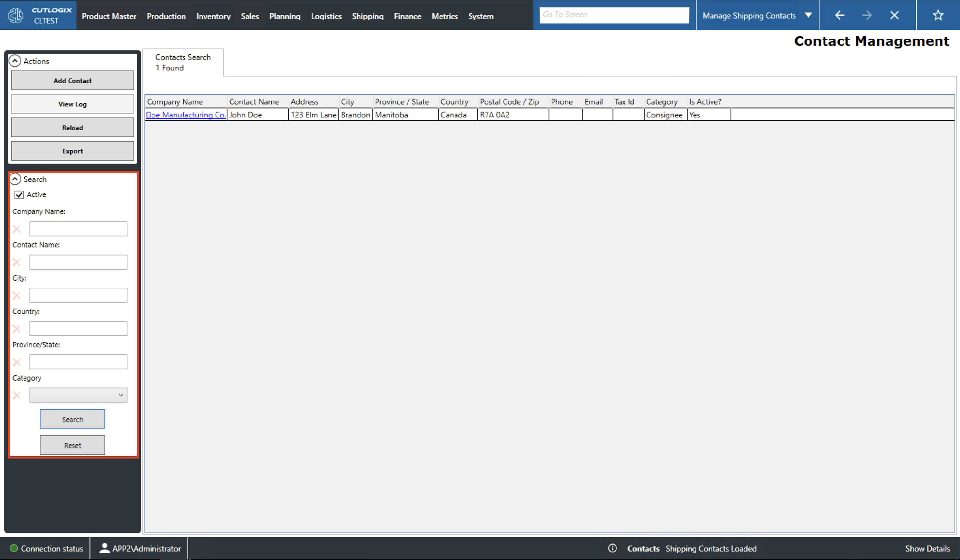The width and height of the screenshot is (960, 560).
Task: Open the Shipping menu
Action: click(367, 16)
